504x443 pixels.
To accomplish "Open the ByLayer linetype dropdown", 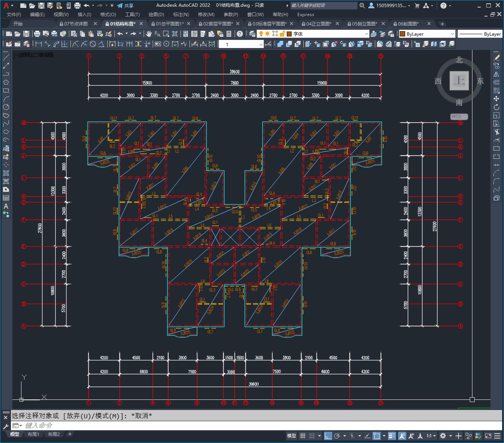I will (x=480, y=34).
